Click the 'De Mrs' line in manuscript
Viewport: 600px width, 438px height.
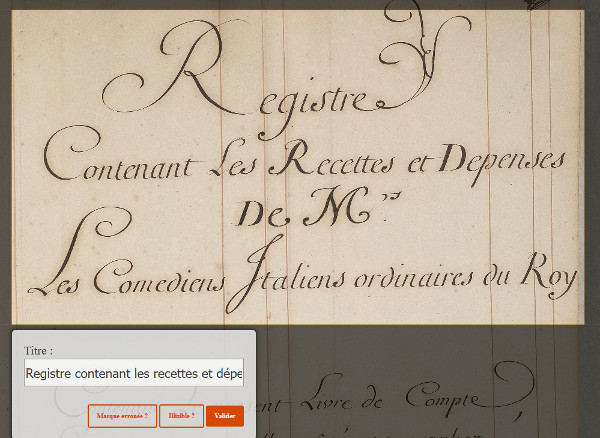pos(300,213)
